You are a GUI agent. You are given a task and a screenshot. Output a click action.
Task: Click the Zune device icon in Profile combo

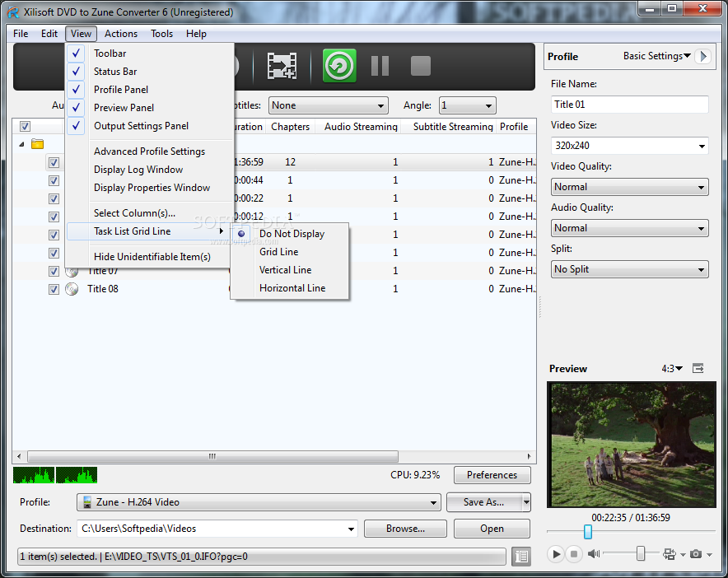click(x=86, y=502)
